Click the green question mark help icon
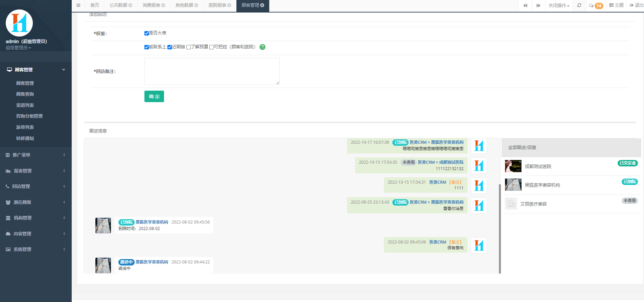Screen dimensions: 644x302 pyautogui.click(x=262, y=47)
